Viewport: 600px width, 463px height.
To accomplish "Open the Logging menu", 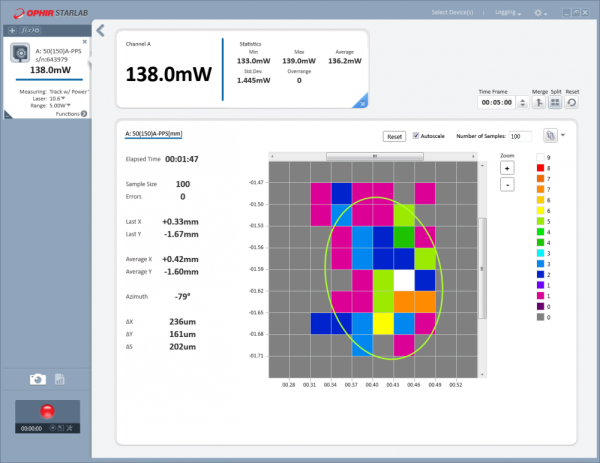I will (x=508, y=12).
